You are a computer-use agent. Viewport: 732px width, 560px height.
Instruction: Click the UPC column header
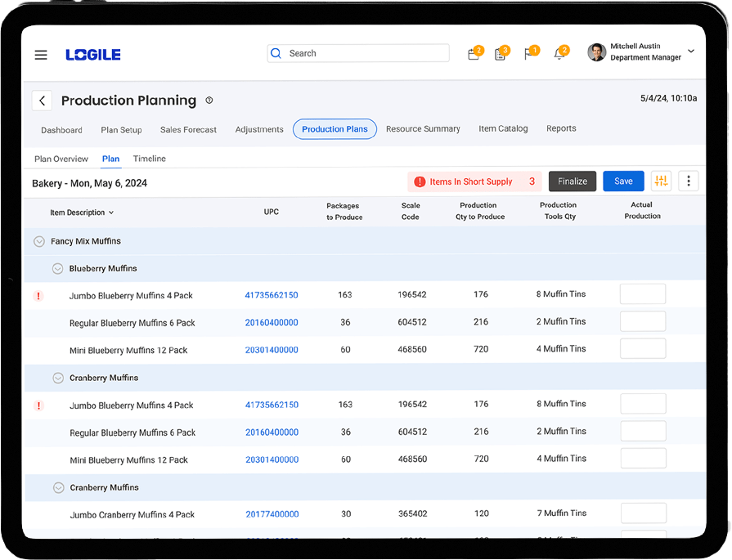[x=272, y=212]
